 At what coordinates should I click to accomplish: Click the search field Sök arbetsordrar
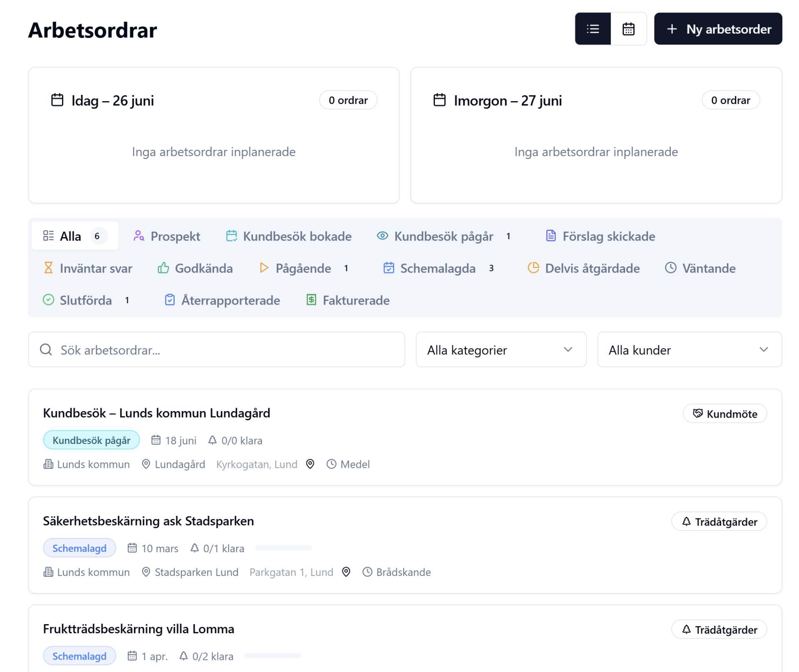coord(216,350)
